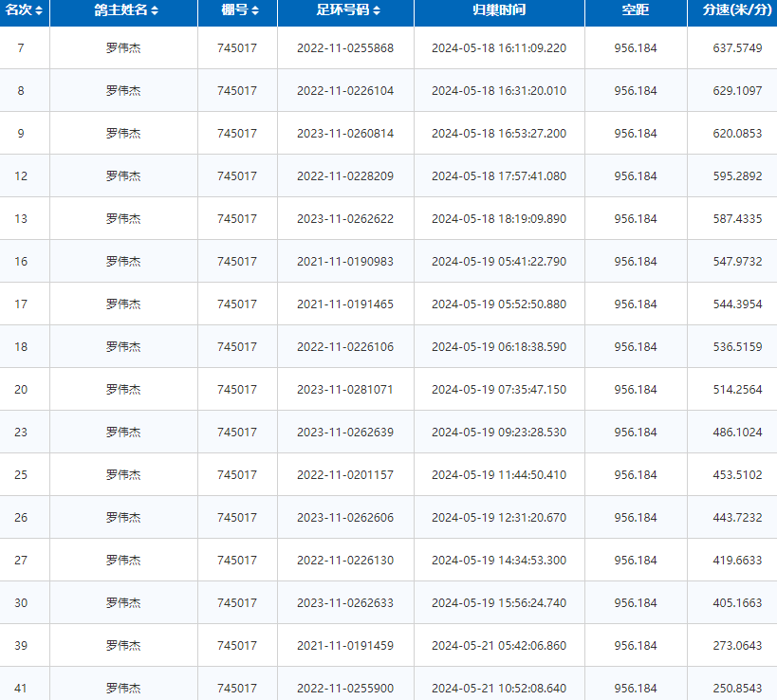The height and width of the screenshot is (700, 777).
Task: Click homing time 2024-05-19 07:35:47.150
Action: (498, 390)
